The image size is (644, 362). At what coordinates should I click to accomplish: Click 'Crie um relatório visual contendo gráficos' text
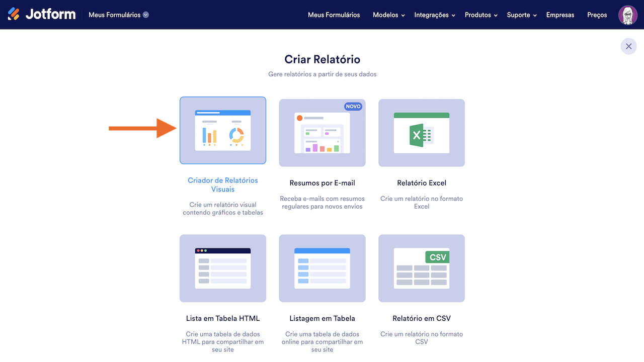coord(223,209)
